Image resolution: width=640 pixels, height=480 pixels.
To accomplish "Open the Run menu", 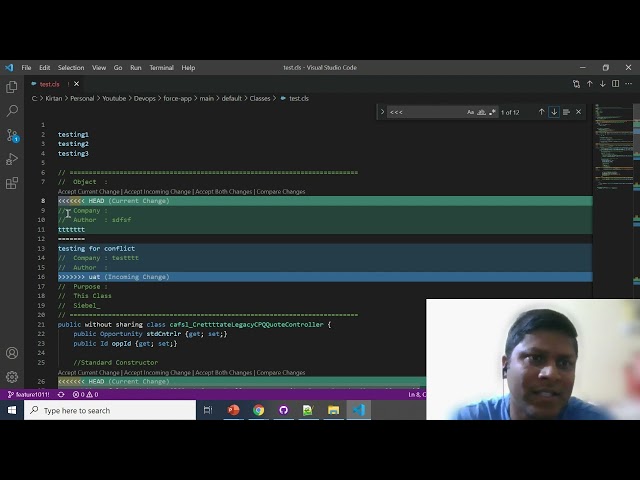I will 136,68.
